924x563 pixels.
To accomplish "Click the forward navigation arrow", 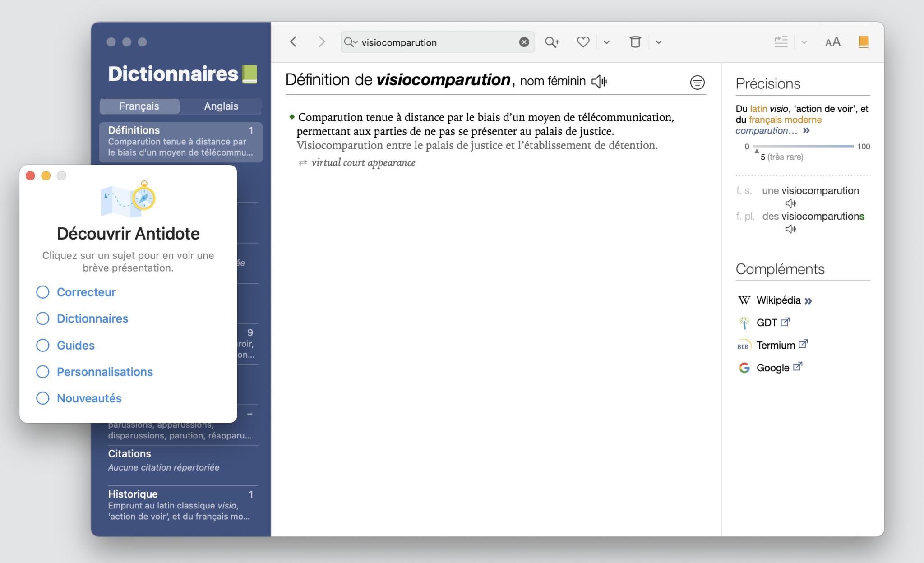I will tap(321, 42).
